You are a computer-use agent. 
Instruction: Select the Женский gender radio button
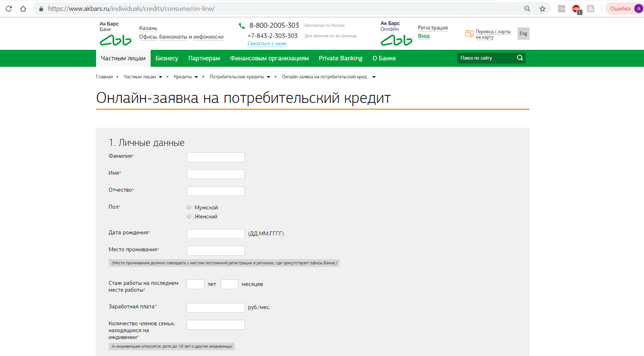point(188,216)
